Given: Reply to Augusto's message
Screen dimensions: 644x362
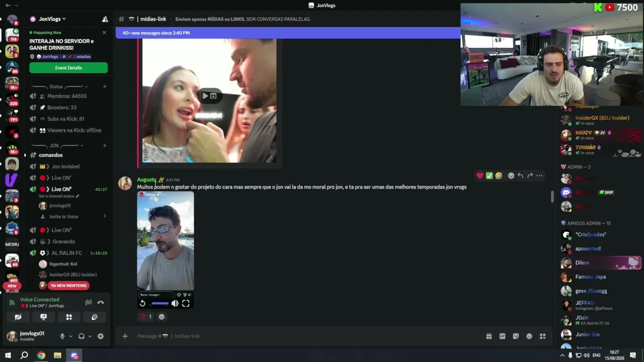Looking at the screenshot, I should [520, 175].
